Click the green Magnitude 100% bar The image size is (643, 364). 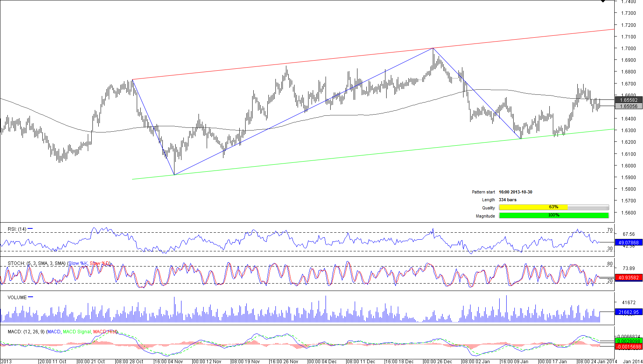(554, 215)
